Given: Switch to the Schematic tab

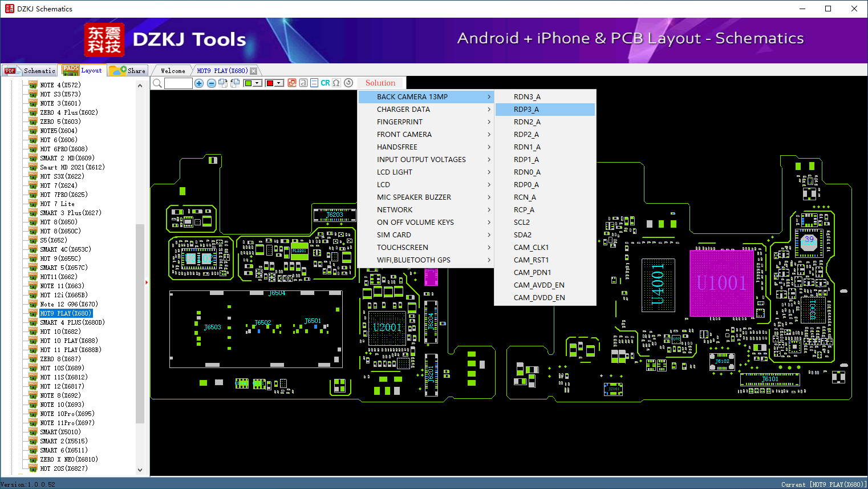Looking at the screenshot, I should [30, 71].
